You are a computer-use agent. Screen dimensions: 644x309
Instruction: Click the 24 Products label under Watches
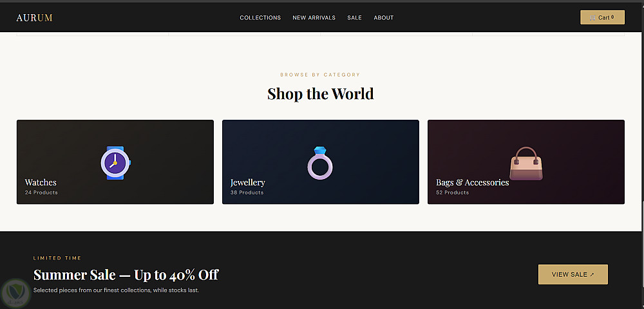pos(41,192)
